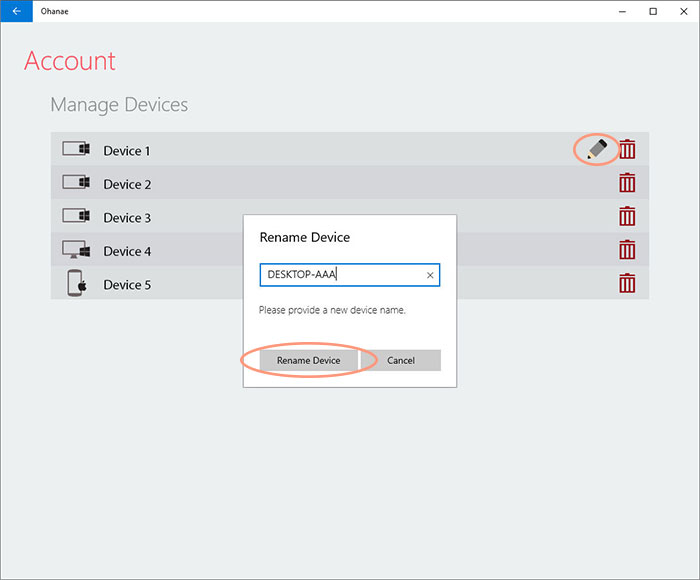700x580 pixels.
Task: Cancel the Rename Device dialog
Action: click(x=401, y=360)
